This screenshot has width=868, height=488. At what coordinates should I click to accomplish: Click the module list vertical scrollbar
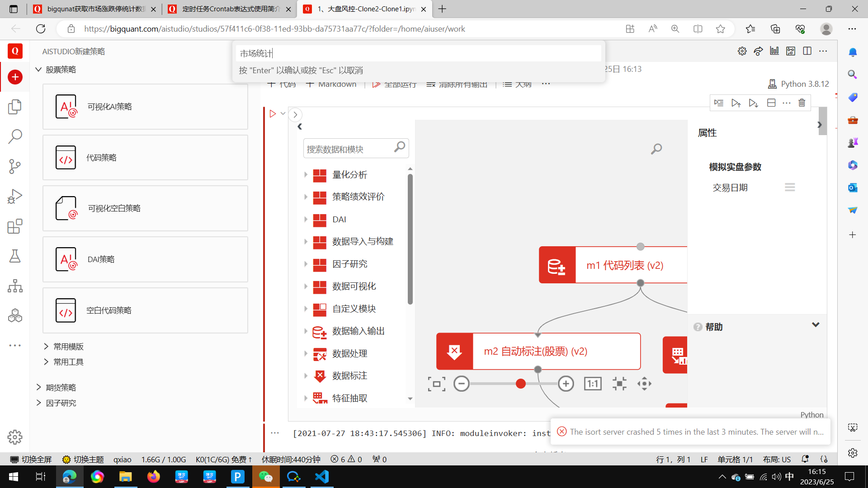tap(410, 239)
